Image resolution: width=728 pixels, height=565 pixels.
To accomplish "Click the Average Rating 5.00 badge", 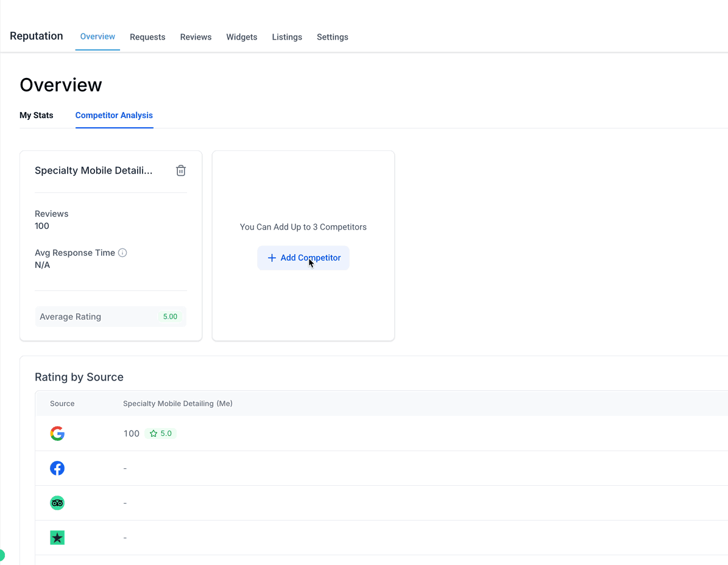I will pyautogui.click(x=170, y=317).
